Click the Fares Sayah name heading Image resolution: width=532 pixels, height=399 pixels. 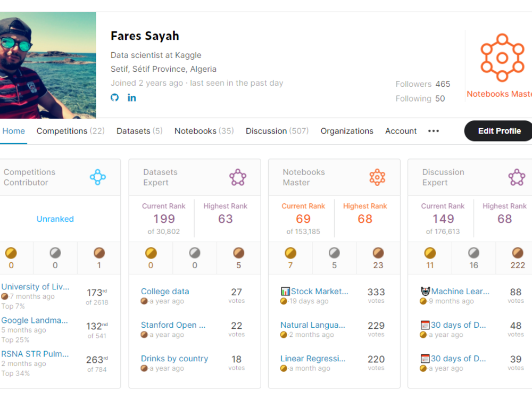(145, 36)
